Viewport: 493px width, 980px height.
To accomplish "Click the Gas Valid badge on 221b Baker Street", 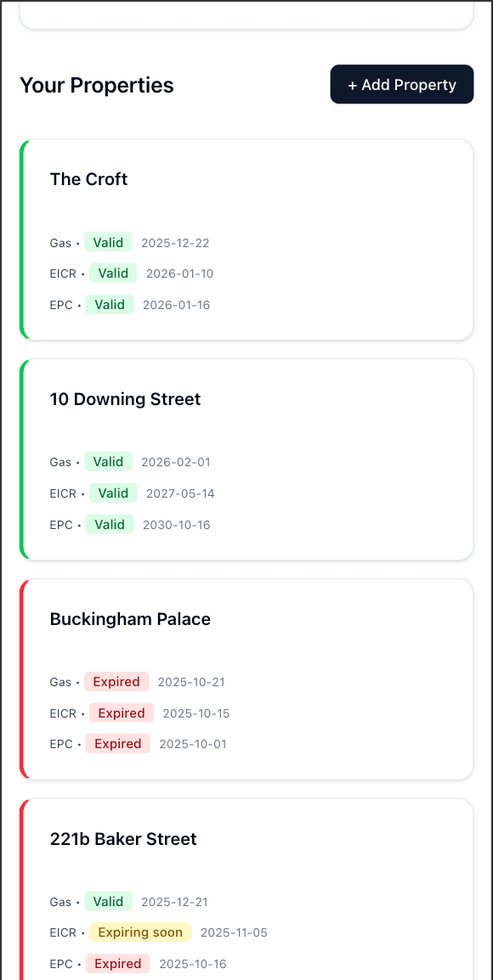I will click(108, 902).
